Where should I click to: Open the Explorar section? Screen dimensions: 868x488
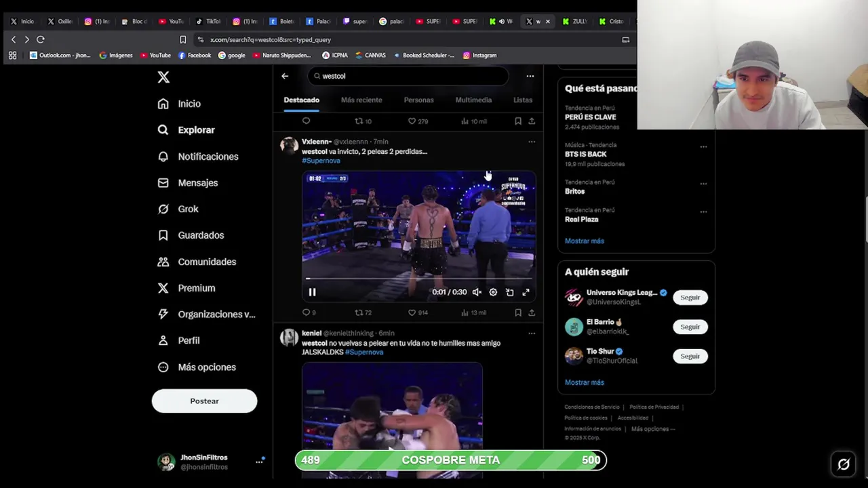click(186, 130)
